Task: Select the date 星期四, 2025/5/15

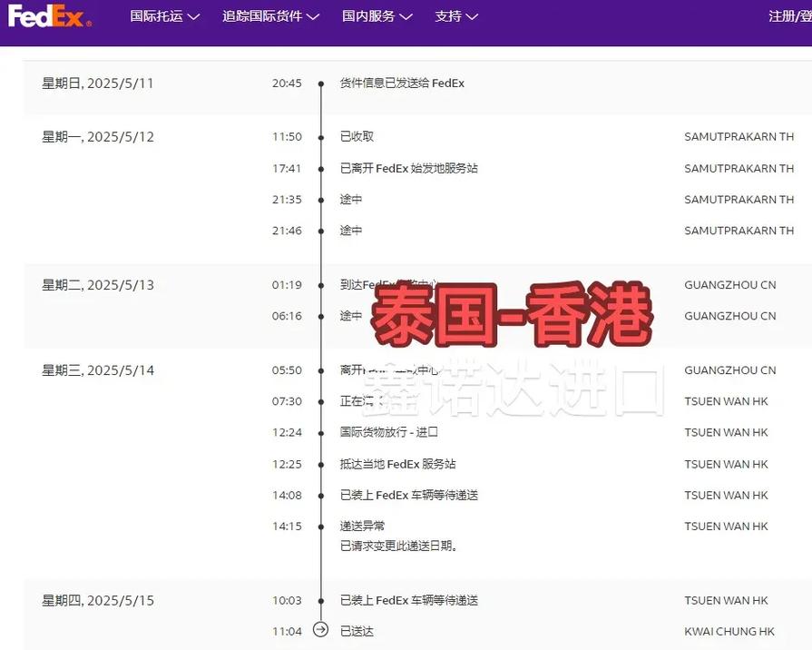Action: [x=98, y=601]
